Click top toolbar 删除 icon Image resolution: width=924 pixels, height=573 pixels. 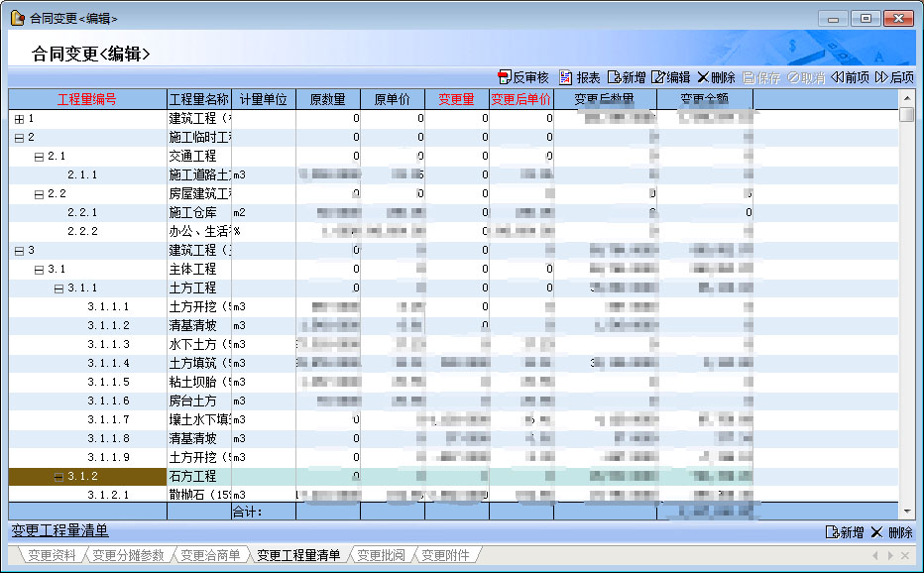click(703, 77)
